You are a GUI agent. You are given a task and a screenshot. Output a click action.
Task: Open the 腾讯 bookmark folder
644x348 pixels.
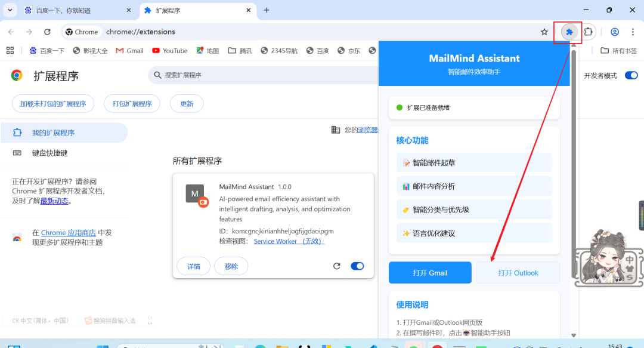point(240,51)
